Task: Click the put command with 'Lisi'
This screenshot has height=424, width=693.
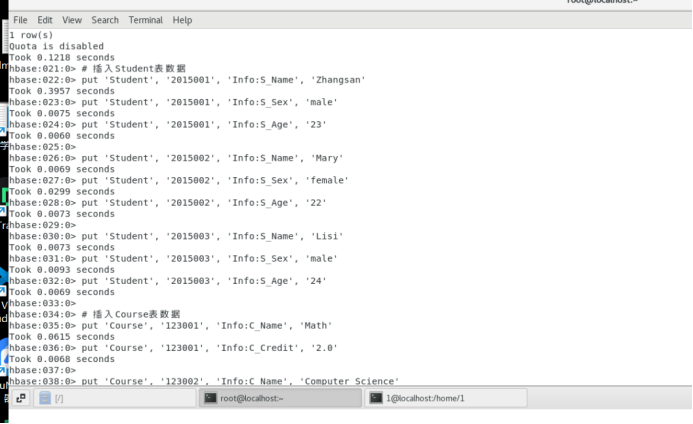Action: 176,236
